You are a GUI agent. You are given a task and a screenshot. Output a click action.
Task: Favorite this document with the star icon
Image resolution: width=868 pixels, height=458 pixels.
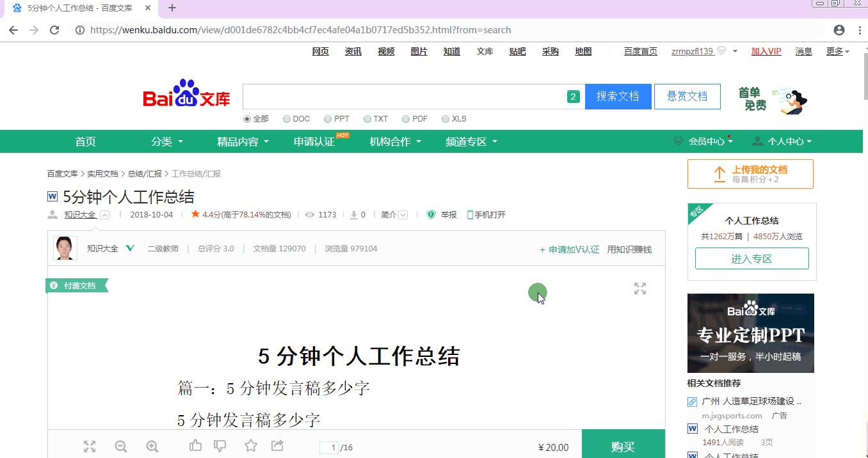click(x=250, y=446)
